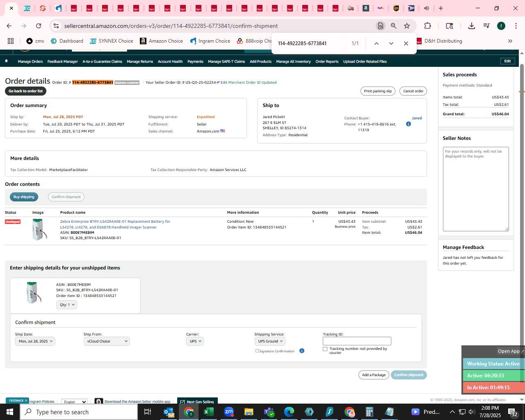525x420 pixels.
Task: Open Zoom from the taskbar
Action: [229, 412]
